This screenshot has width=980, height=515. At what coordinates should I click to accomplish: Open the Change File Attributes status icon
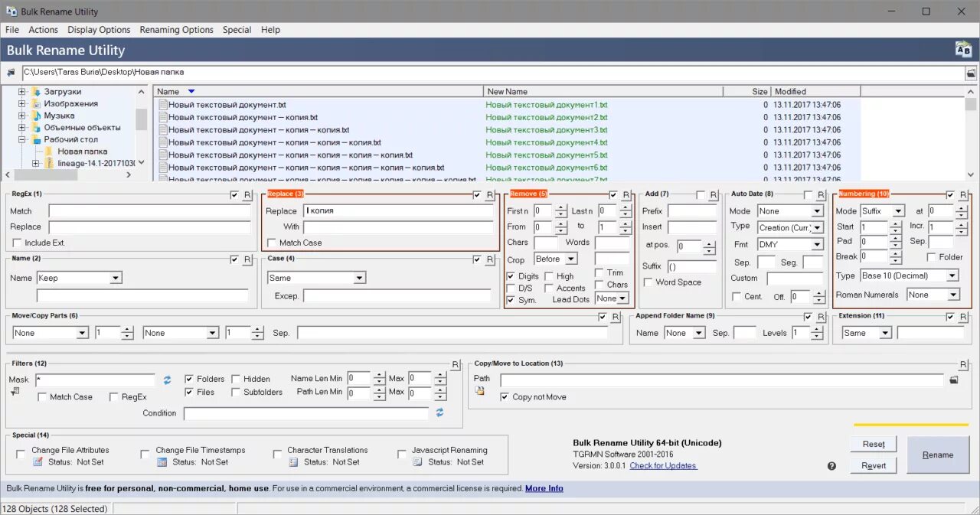coord(38,462)
